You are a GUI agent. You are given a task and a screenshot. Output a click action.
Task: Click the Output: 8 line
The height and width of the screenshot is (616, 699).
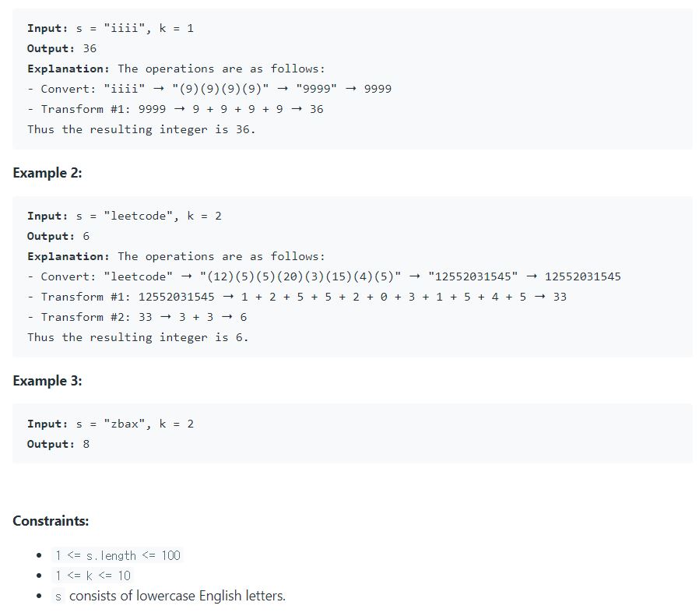(x=58, y=444)
